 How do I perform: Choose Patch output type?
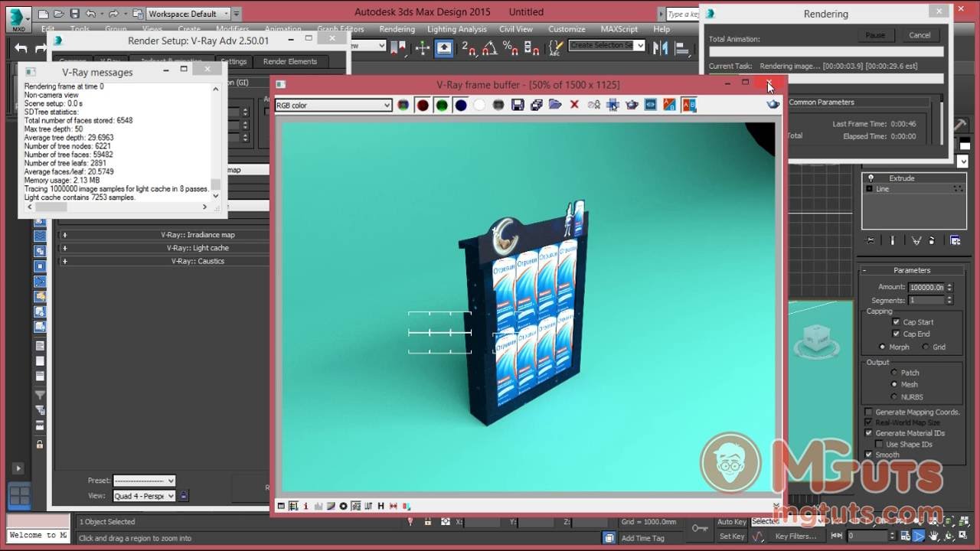[893, 373]
